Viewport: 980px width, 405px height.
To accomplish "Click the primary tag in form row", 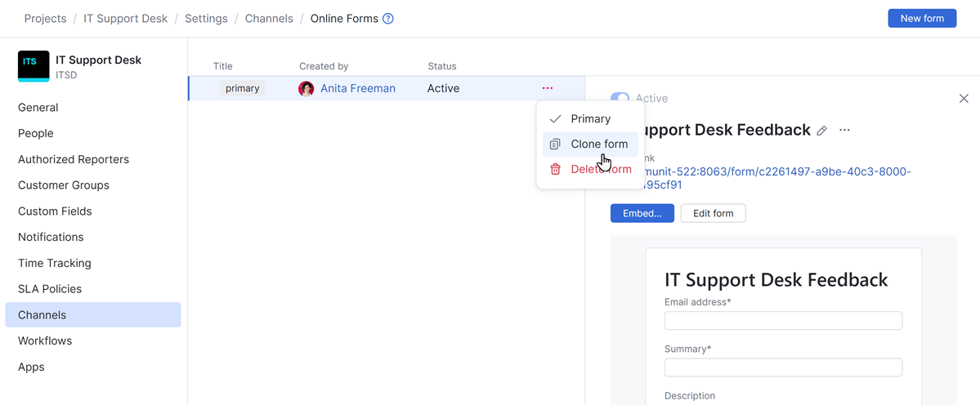I will coord(243,89).
